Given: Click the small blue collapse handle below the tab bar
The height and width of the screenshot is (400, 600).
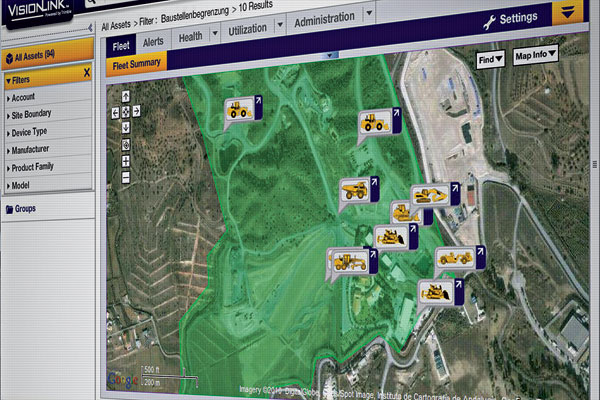Looking at the screenshot, I should (329, 55).
